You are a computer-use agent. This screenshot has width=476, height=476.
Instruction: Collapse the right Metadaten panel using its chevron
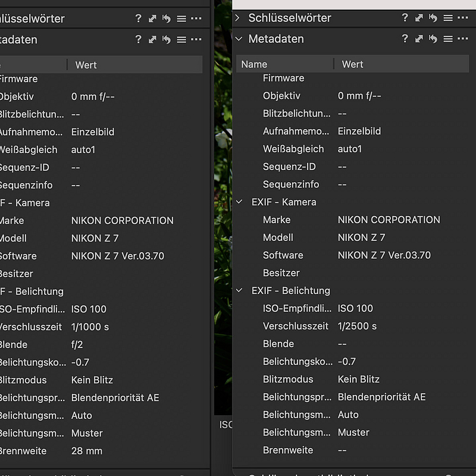click(x=239, y=39)
